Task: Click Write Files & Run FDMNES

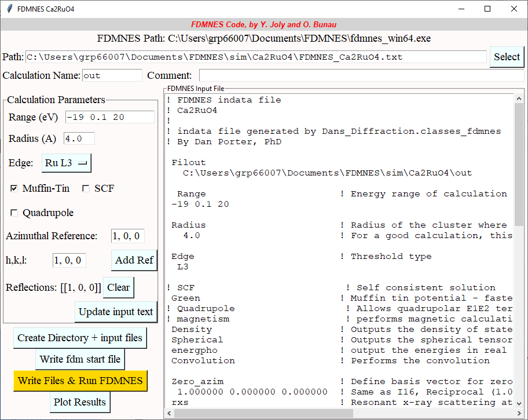Action: (80, 381)
